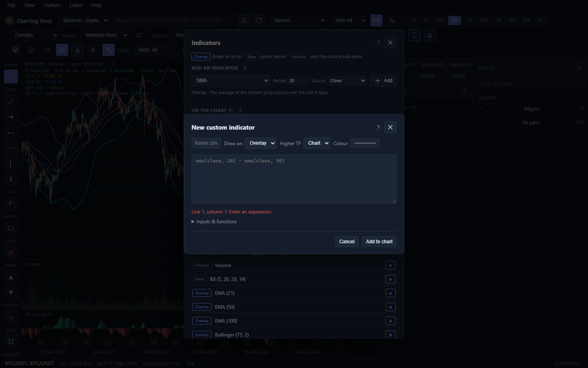This screenshot has width=588, height=368.
Task: Select the pin icon tool
Action: [11, 253]
